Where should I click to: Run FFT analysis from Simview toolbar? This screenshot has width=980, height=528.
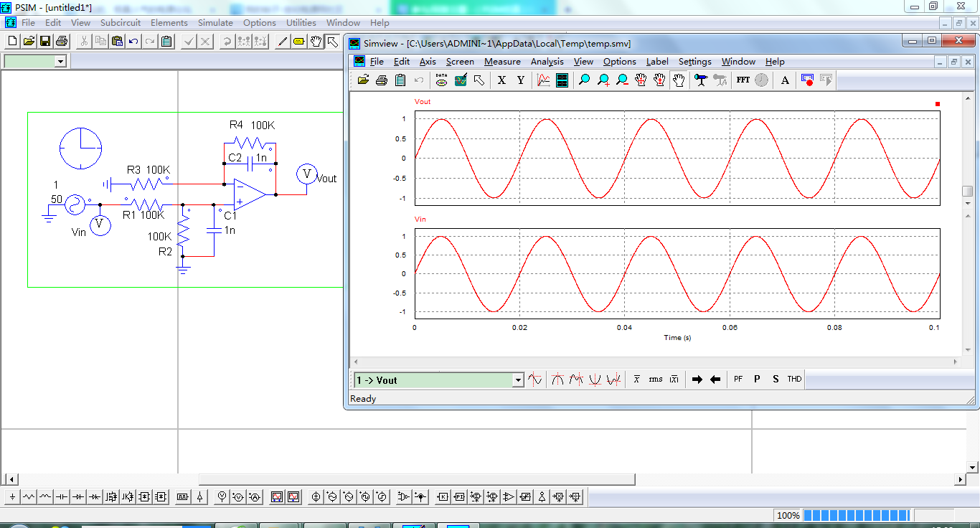[743, 80]
